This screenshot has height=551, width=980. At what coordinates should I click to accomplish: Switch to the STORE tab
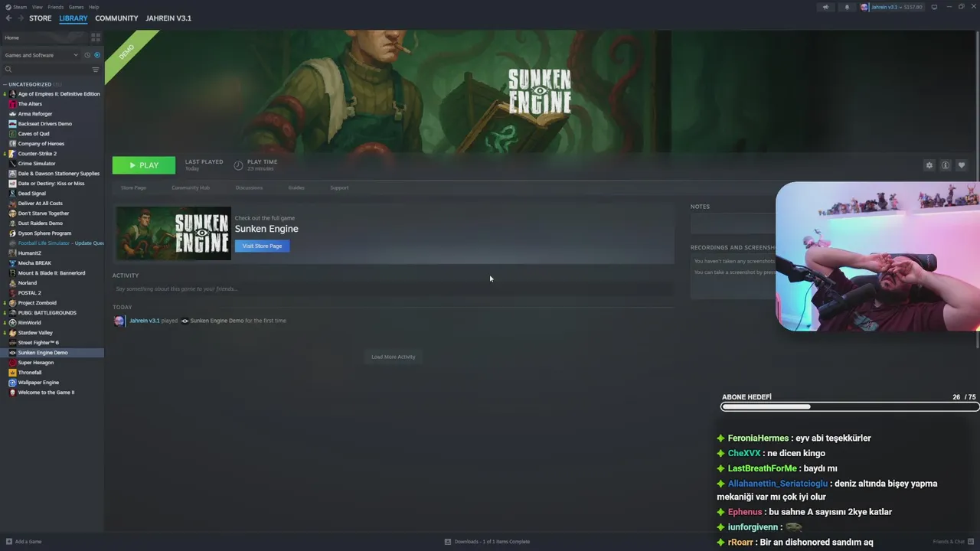tap(40, 18)
